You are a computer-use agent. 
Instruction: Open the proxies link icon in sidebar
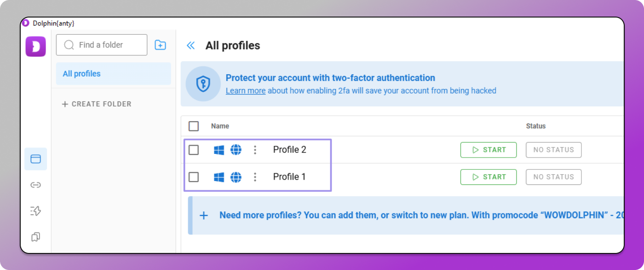[35, 185]
